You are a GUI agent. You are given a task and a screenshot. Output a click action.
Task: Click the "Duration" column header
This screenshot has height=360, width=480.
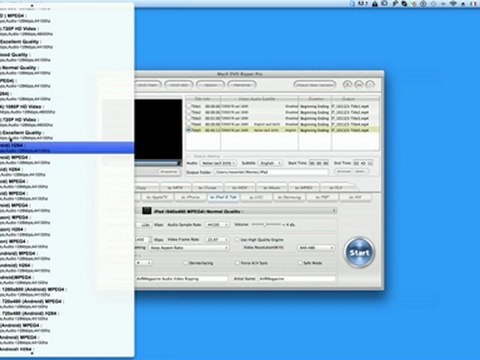[x=315, y=99]
